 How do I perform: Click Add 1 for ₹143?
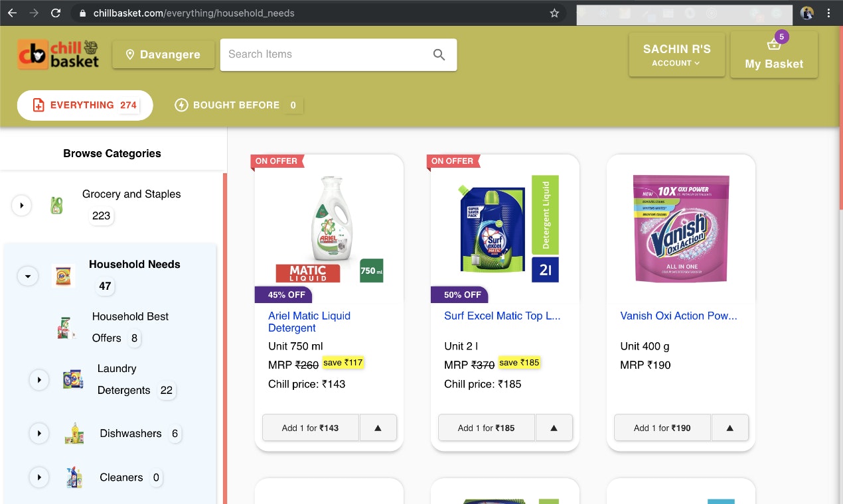click(x=311, y=428)
